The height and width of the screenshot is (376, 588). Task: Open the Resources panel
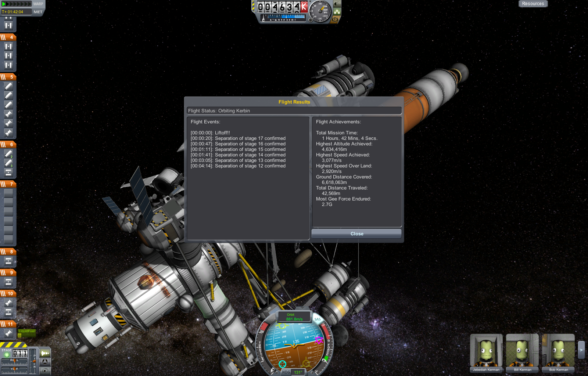pyautogui.click(x=533, y=4)
